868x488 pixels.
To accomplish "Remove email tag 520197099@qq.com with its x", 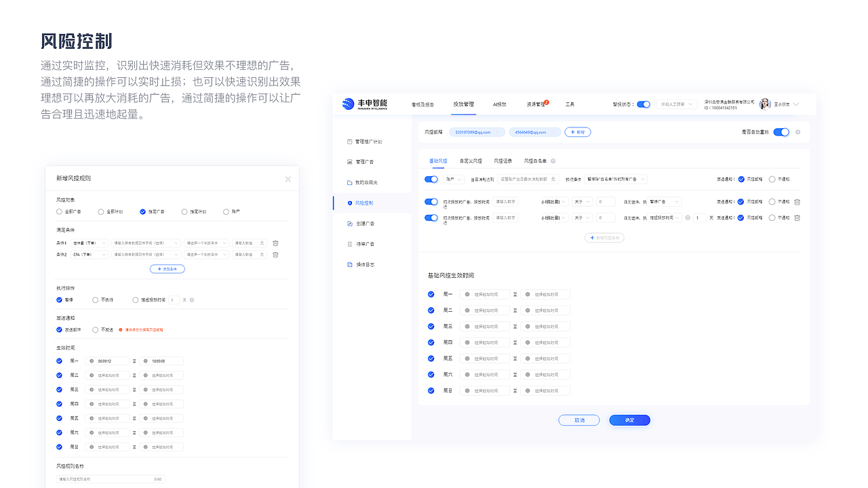I will 498,132.
